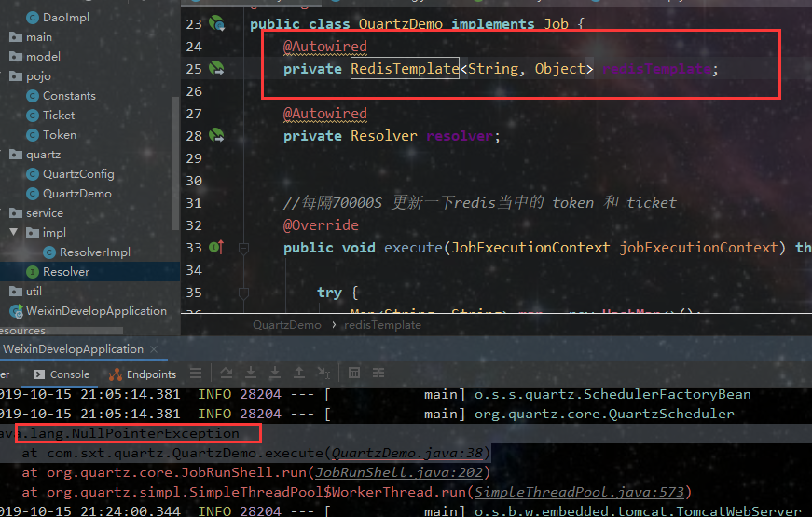This screenshot has height=517, width=812.
Task: Open the QuartzConfig class
Action: [78, 174]
